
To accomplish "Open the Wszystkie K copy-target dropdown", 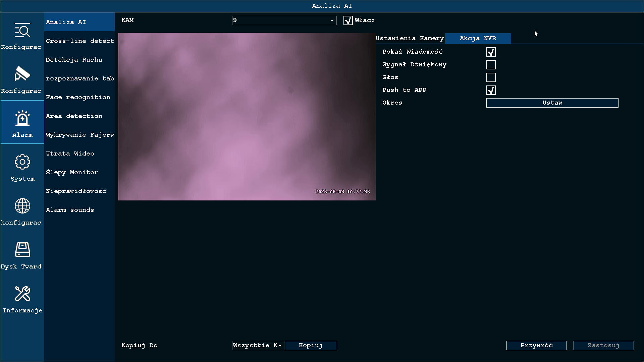I will 258,346.
